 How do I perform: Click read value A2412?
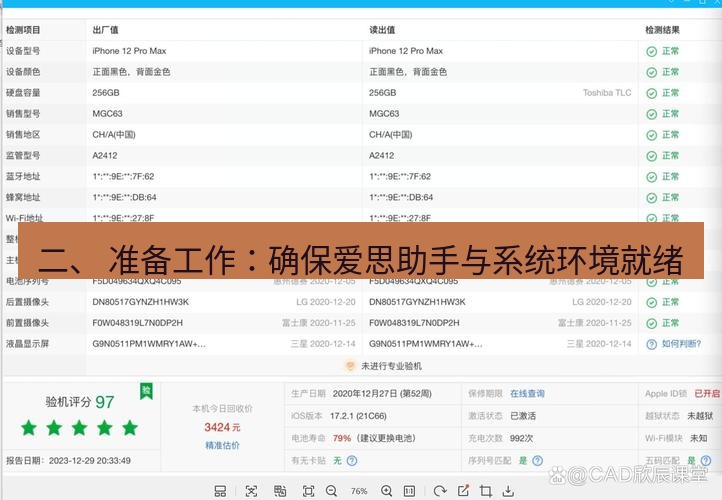click(x=381, y=156)
